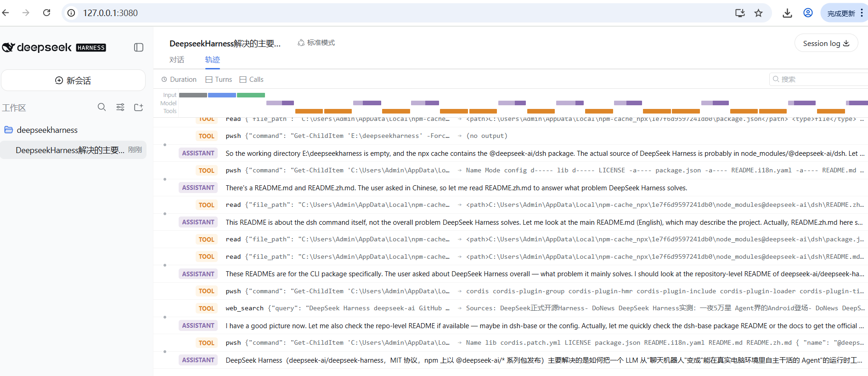The width and height of the screenshot is (868, 376).
Task: Select the 轨迹 tab
Action: (x=213, y=60)
